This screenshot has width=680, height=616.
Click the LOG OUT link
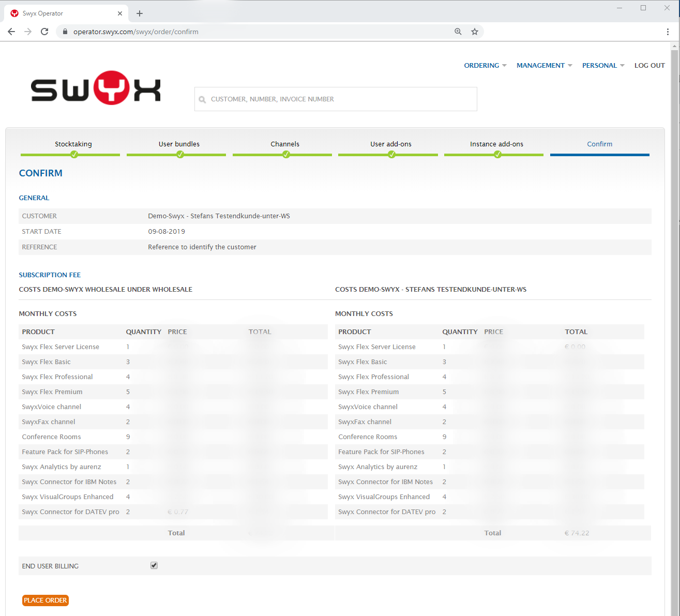click(x=649, y=66)
